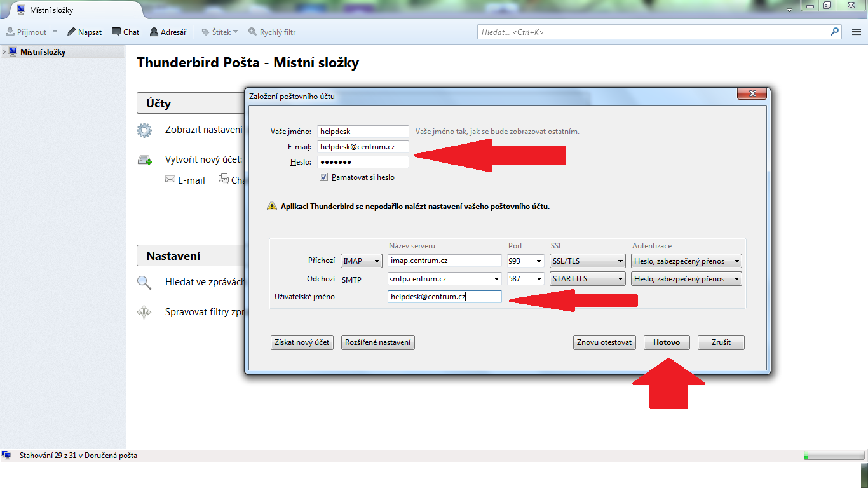The image size is (868, 488).
Task: Click the warning icon beside the error message
Action: pyautogui.click(x=272, y=207)
